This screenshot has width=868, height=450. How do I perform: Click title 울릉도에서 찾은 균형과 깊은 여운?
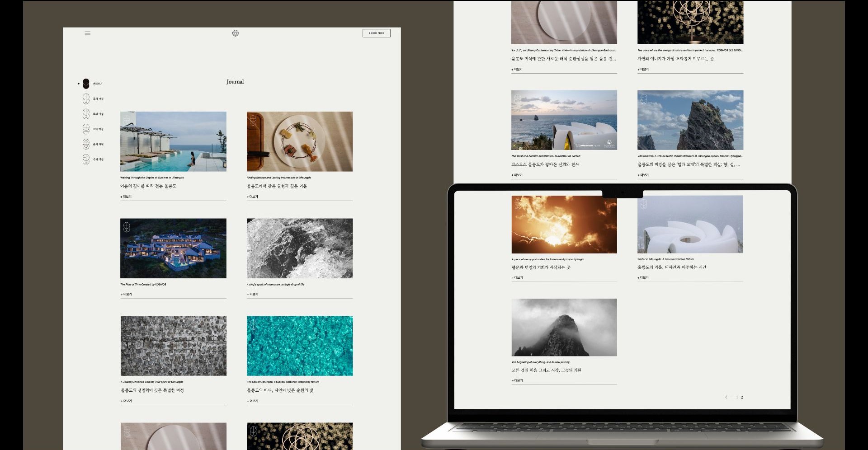tap(277, 186)
